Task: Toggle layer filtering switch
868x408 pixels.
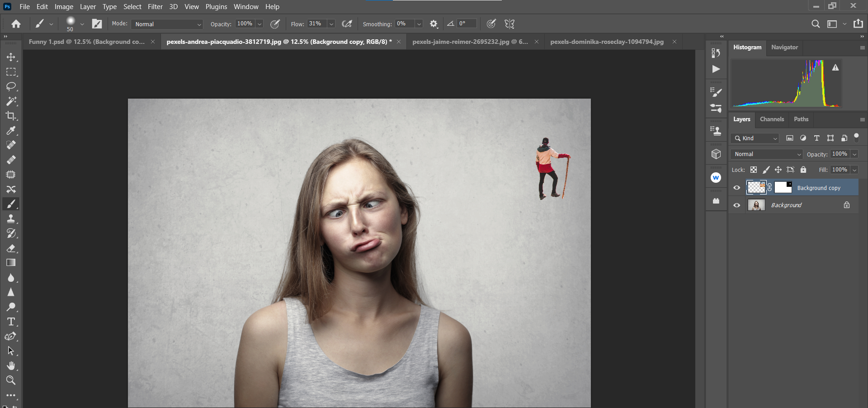Action: click(856, 138)
